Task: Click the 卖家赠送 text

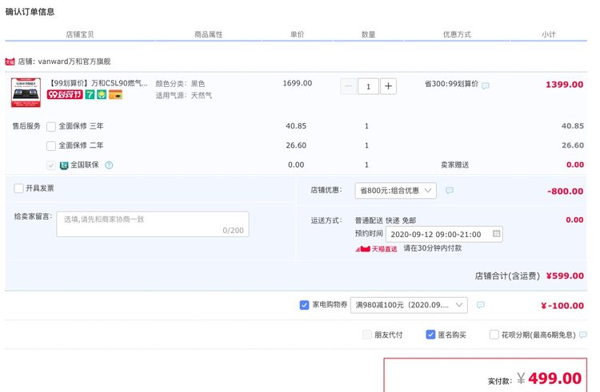Action: point(455,165)
